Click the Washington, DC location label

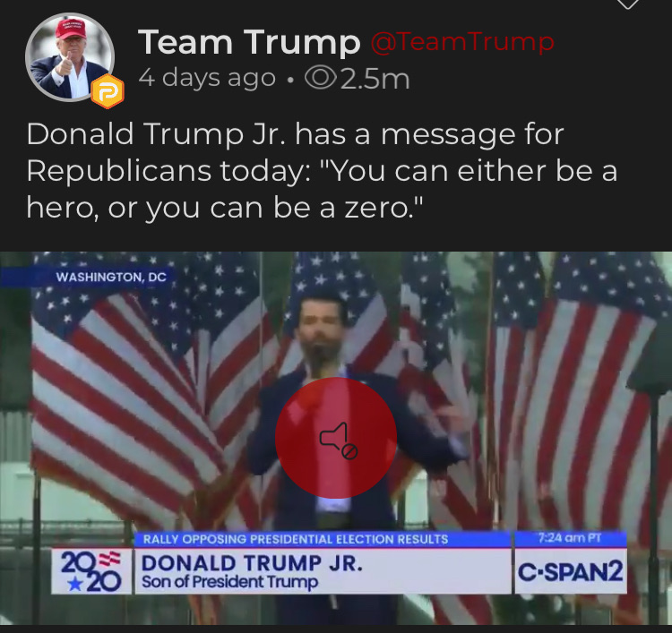pos(111,277)
